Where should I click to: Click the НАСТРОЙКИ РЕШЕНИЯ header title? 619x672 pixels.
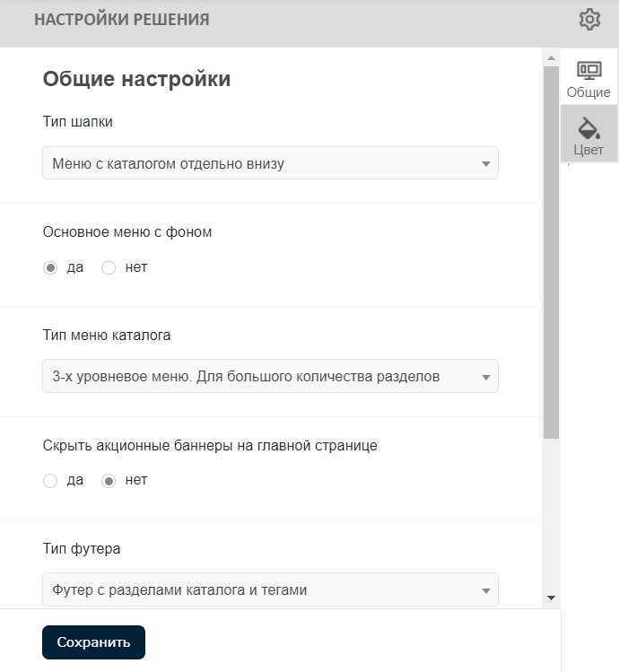[122, 20]
